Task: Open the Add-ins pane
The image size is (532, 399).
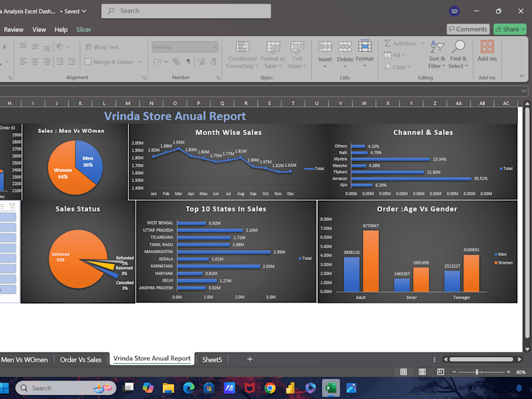Action: click(487, 51)
